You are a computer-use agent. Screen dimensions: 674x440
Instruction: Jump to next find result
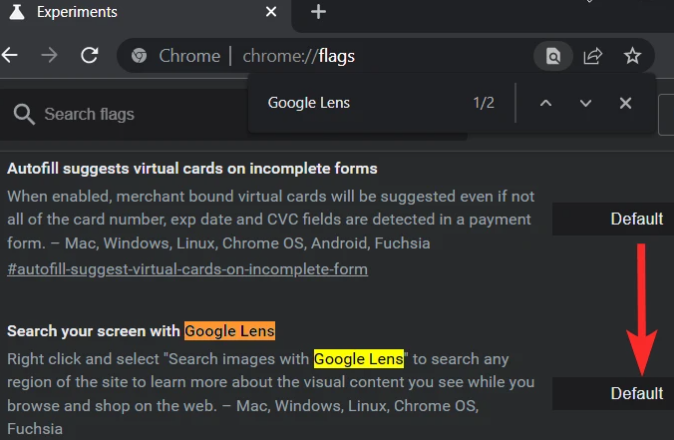click(585, 103)
